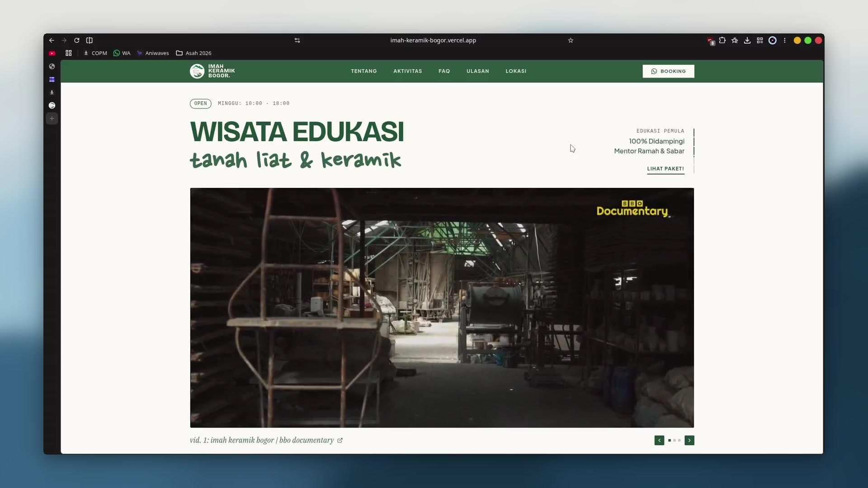The image size is (868, 488).
Task: Go to the ULASAN section
Action: click(x=478, y=71)
